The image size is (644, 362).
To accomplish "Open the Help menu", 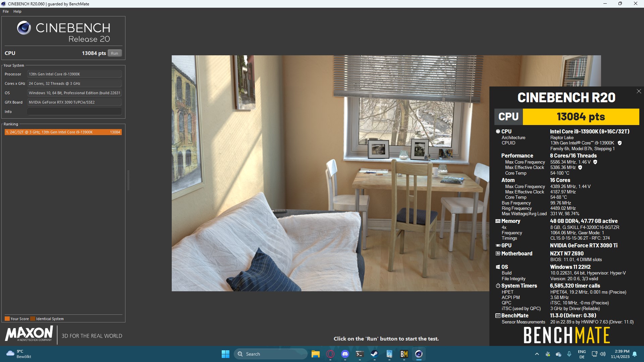I will click(x=17, y=11).
